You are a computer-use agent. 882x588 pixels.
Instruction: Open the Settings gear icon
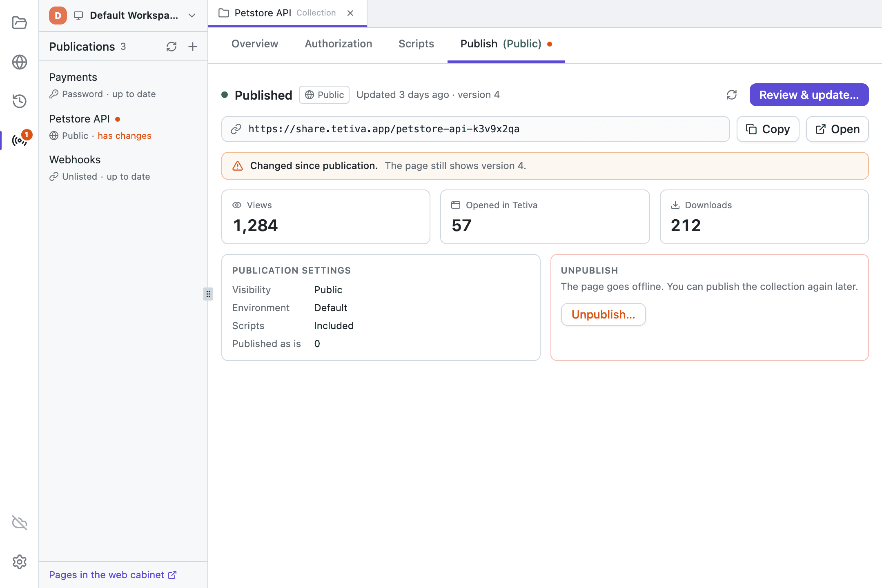pos(19,562)
